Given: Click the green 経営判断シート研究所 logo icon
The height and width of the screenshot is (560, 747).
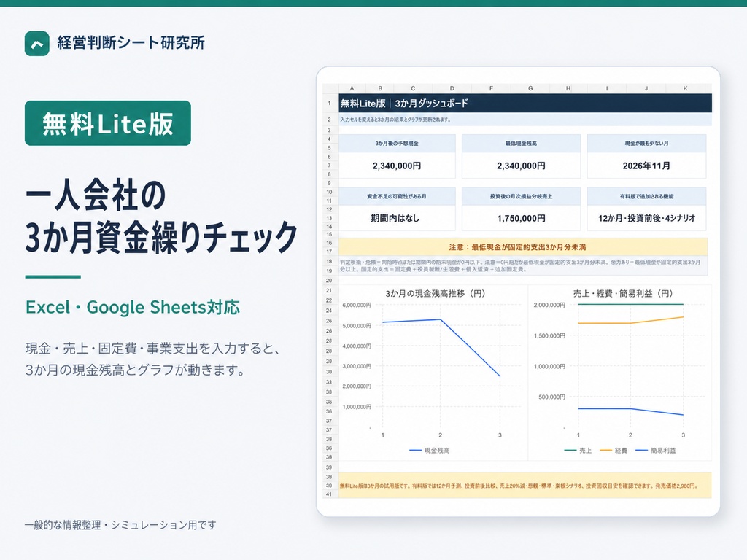Looking at the screenshot, I should 36,43.
